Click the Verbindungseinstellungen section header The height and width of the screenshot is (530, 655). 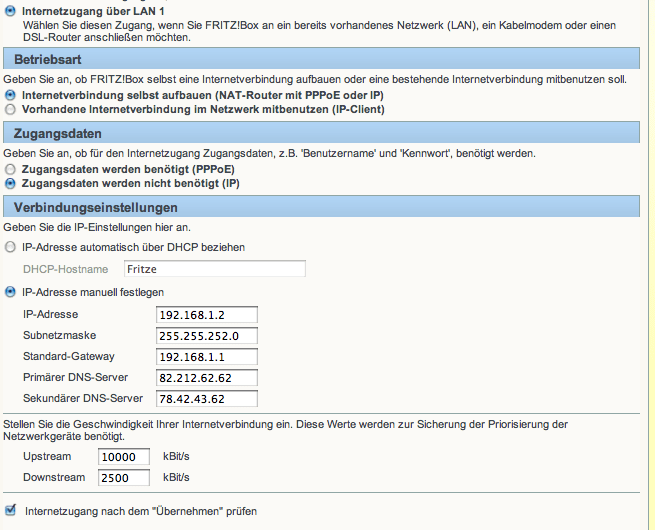coord(321,207)
